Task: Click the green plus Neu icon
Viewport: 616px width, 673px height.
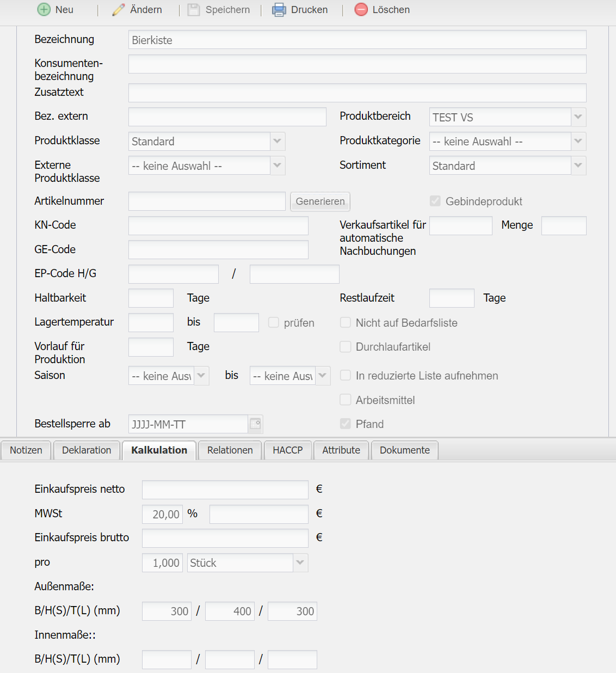Action: tap(44, 10)
